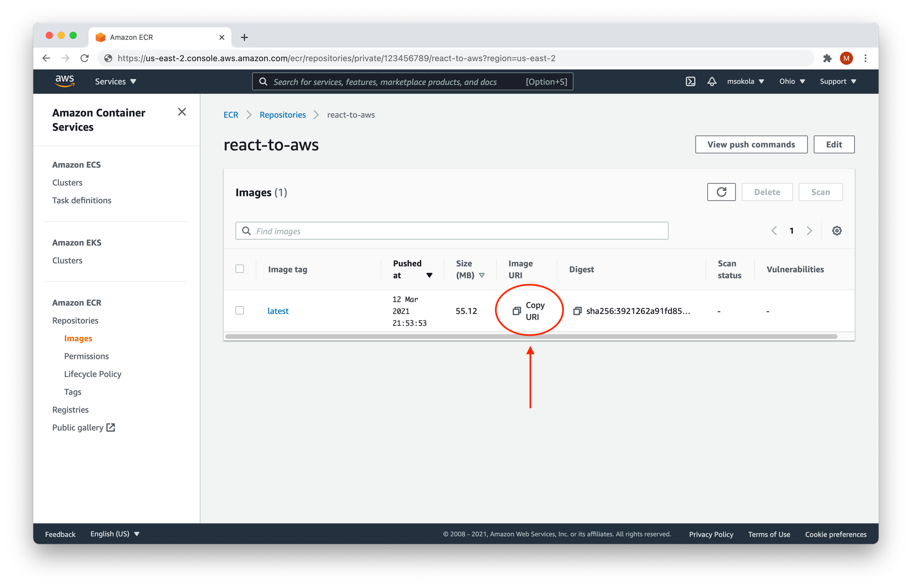Open Clusters under Amazon ECS
This screenshot has width=912, height=588.
pos(67,182)
